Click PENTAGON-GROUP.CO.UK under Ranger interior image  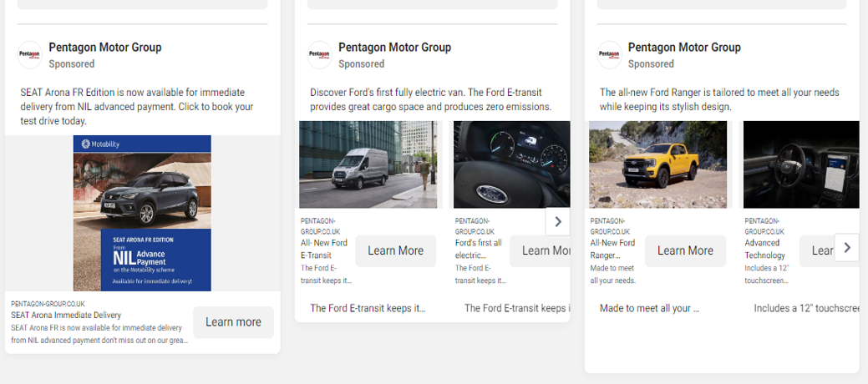(x=764, y=225)
